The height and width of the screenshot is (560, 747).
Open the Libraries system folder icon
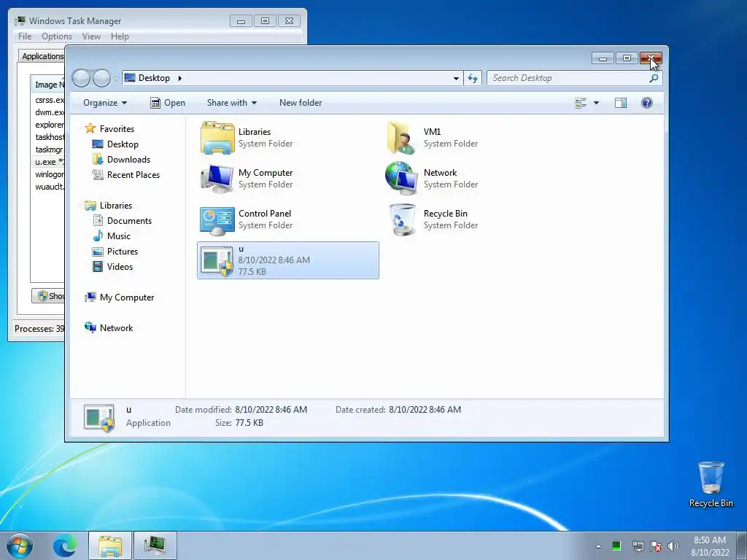pyautogui.click(x=217, y=138)
